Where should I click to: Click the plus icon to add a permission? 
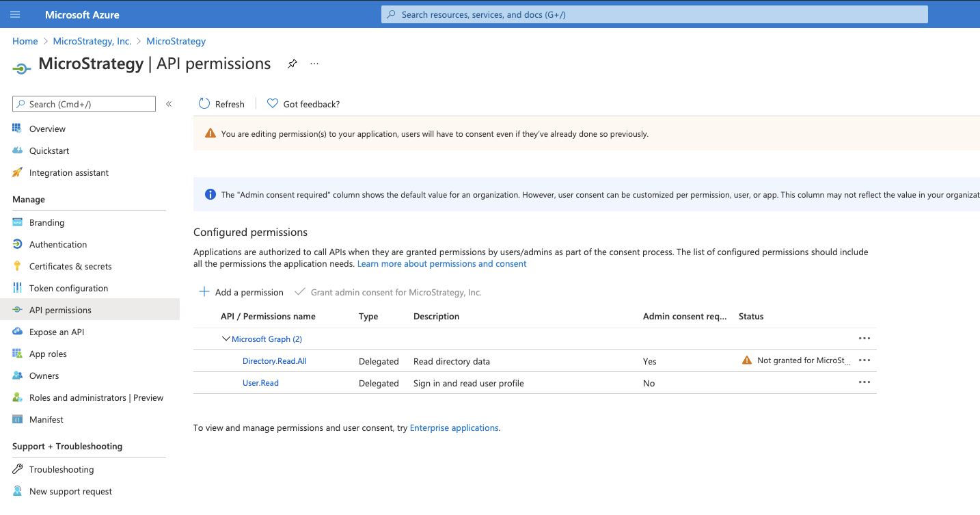pos(204,292)
